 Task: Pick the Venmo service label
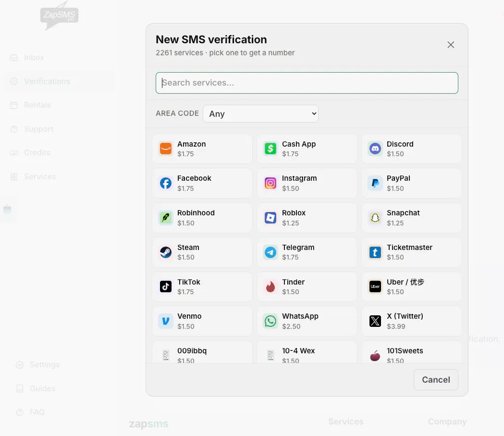coord(189,316)
